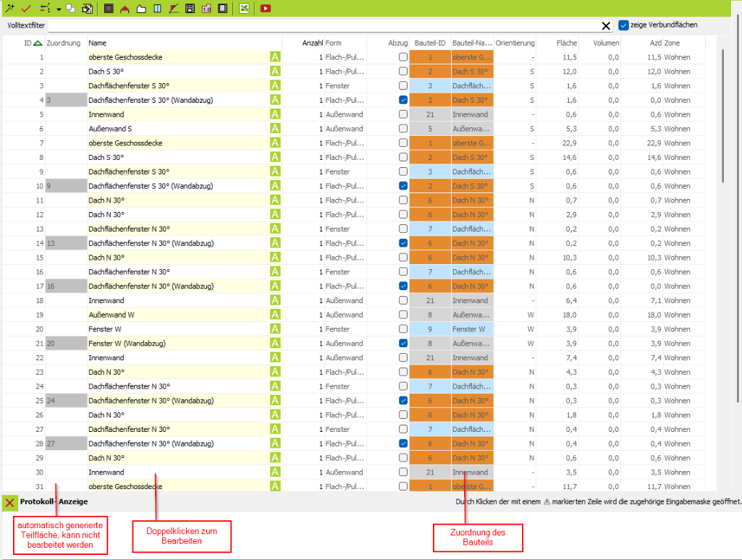Click the red YouTube video icon
Screen dimensions: 742x560
coord(266,9)
